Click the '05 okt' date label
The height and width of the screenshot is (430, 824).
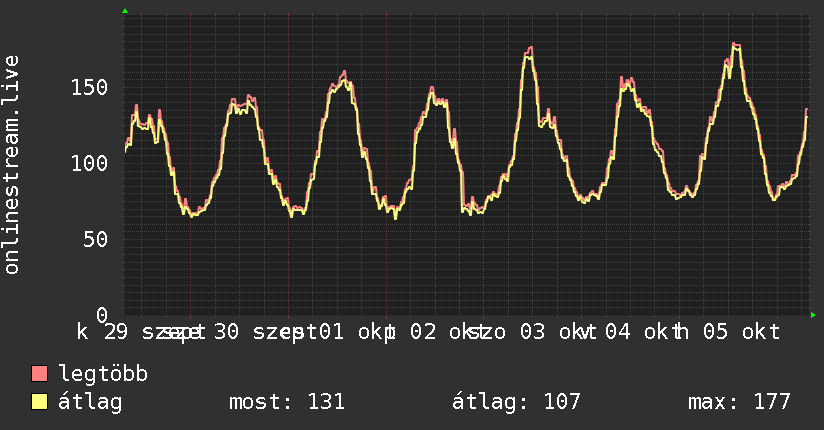click(x=741, y=332)
